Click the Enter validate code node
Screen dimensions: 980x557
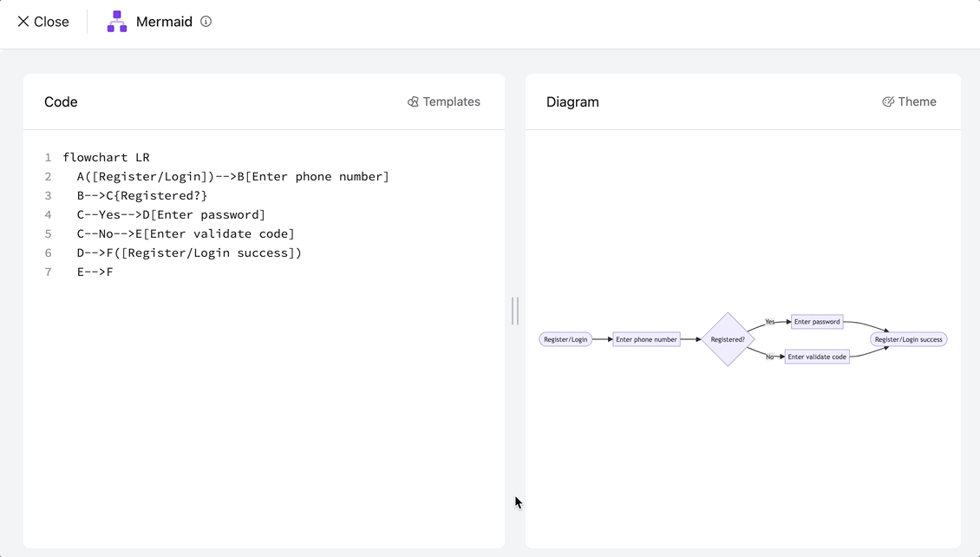coord(817,357)
